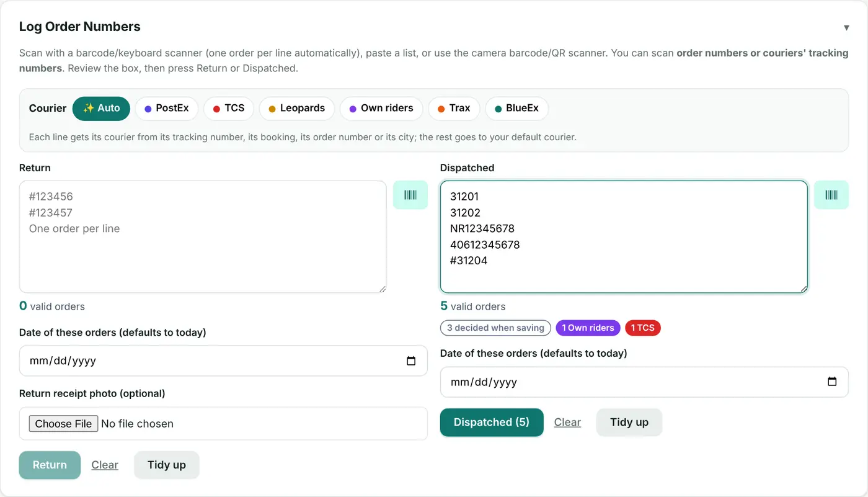This screenshot has height=497, width=868.
Task: Click the '3 decided when saving' badge
Action: point(495,328)
